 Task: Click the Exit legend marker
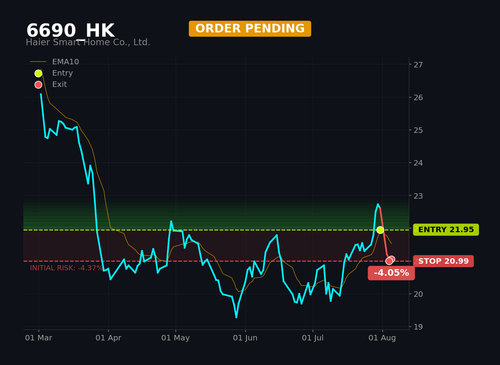tap(38, 85)
